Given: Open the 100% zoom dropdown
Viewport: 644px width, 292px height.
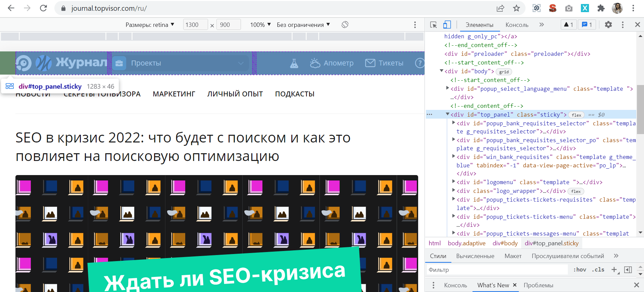Looking at the screenshot, I should [x=260, y=25].
